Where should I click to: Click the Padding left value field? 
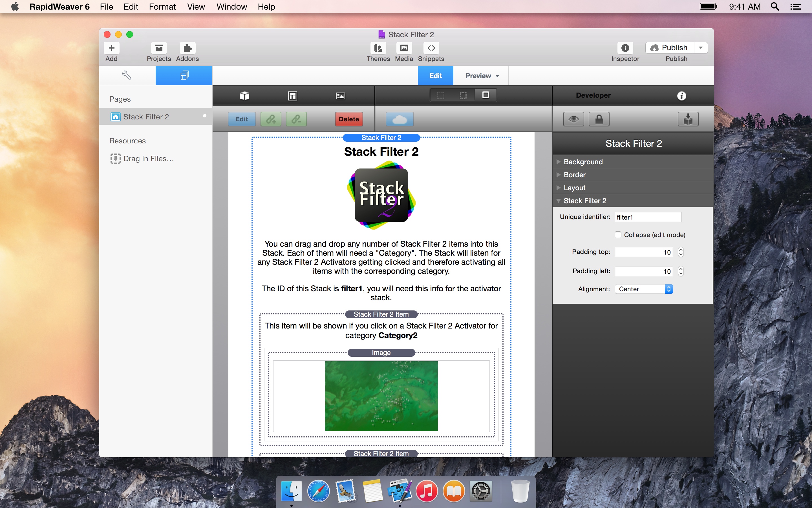pos(644,271)
